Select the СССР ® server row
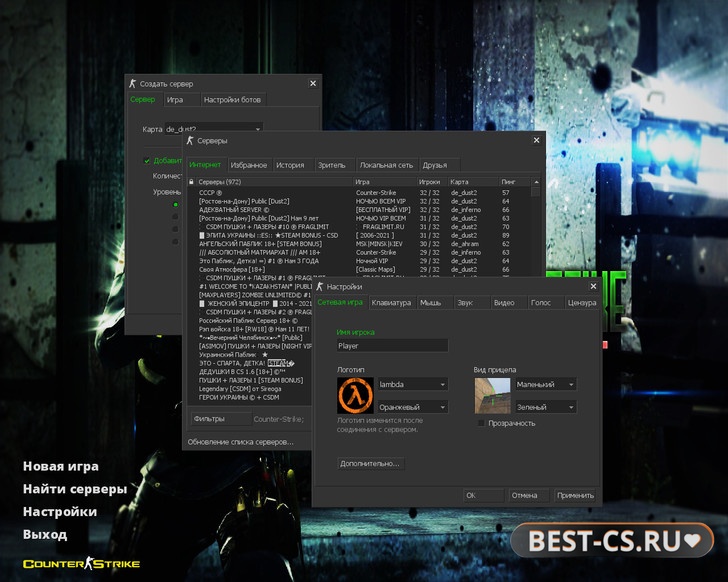Viewport: 728px width, 582px height. point(358,193)
